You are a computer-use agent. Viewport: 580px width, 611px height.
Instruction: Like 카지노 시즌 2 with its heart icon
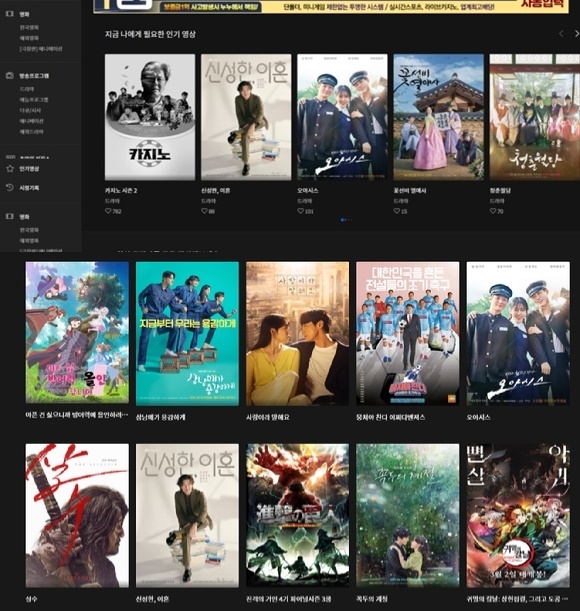108,211
